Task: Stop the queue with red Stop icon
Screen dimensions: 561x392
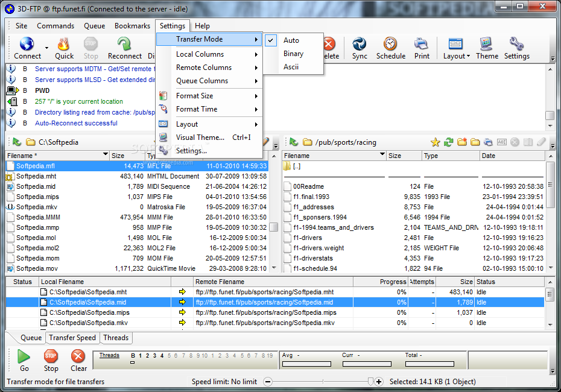Action: [51, 356]
